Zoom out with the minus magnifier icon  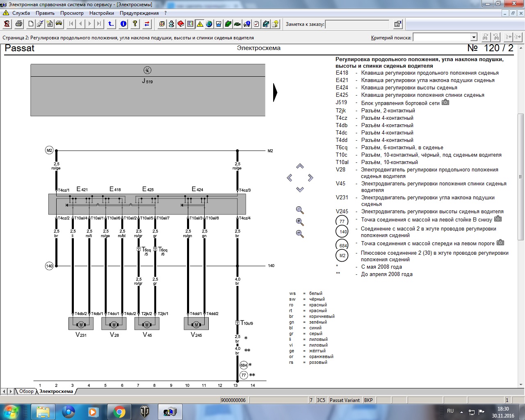(300, 234)
